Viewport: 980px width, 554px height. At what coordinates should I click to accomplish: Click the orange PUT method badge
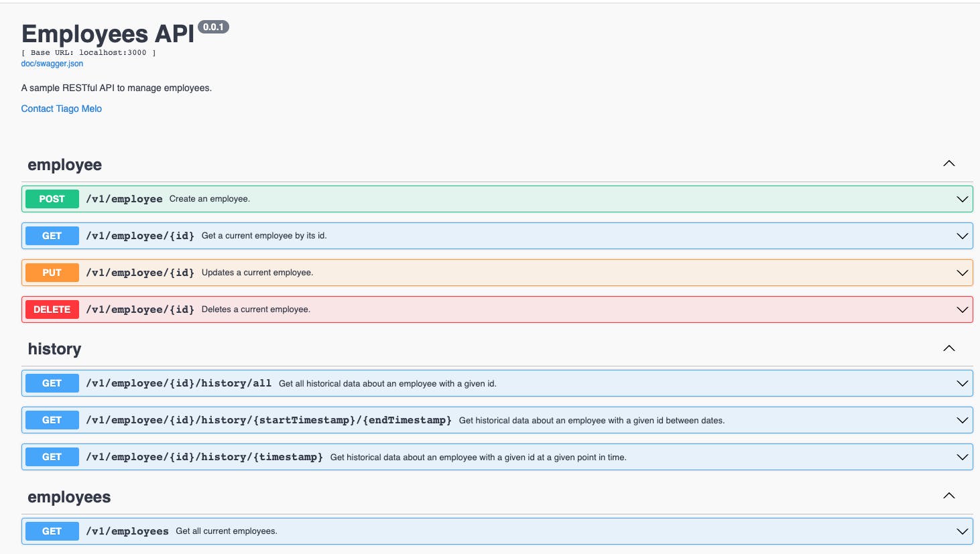(52, 273)
